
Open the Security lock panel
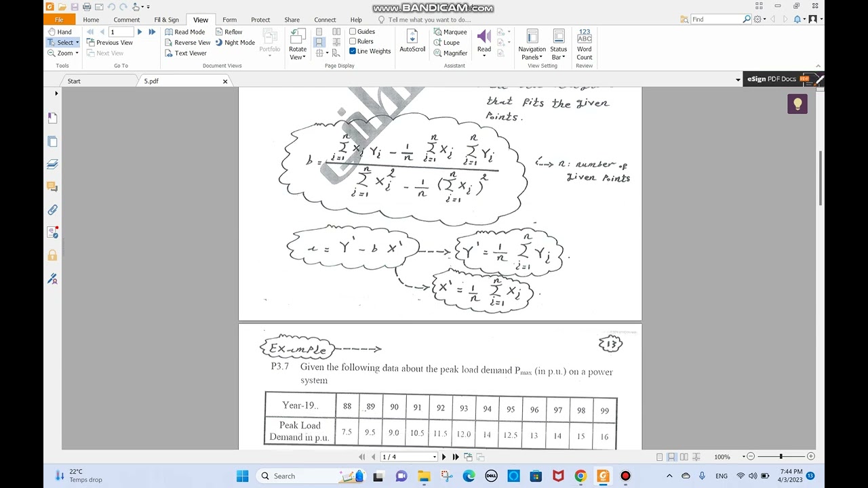[x=53, y=256]
